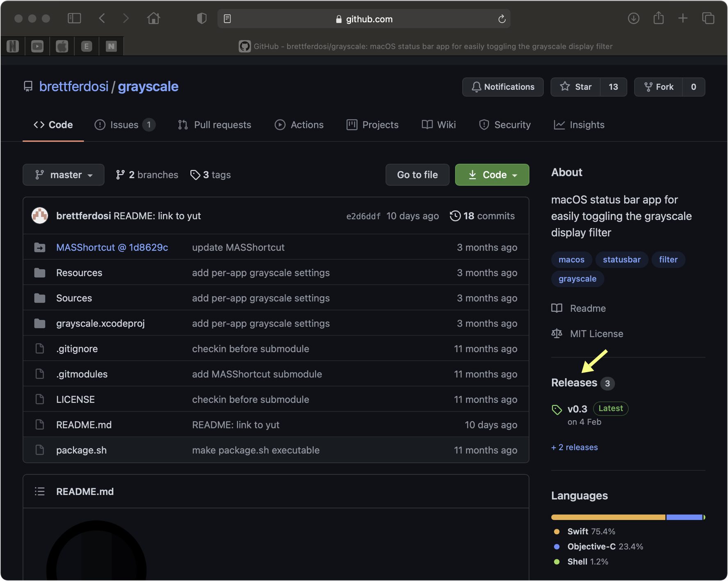Open the first pinned tab with N icon
Viewport: 728px width, 581px height.
point(13,46)
